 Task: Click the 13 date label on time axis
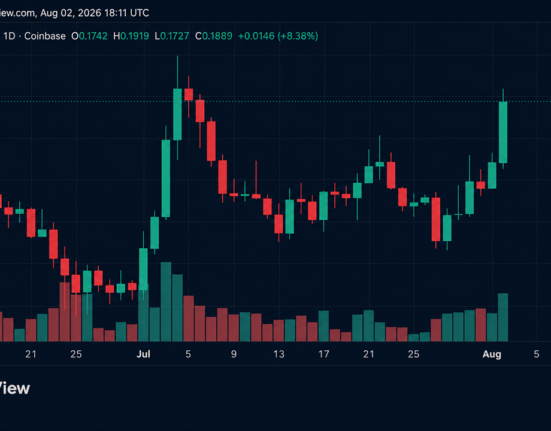tap(279, 354)
